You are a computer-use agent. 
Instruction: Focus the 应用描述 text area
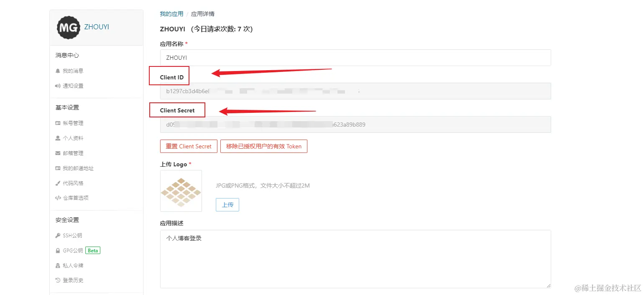click(355, 259)
